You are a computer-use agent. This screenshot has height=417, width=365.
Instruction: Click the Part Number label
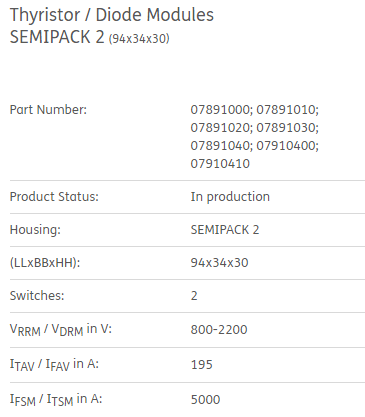[x=48, y=110]
